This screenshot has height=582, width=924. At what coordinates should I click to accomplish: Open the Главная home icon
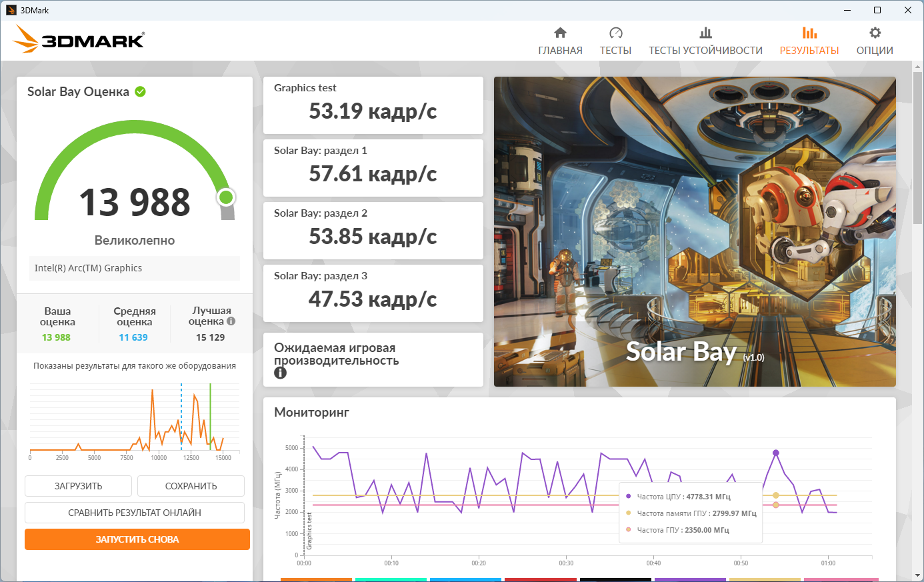(x=560, y=33)
